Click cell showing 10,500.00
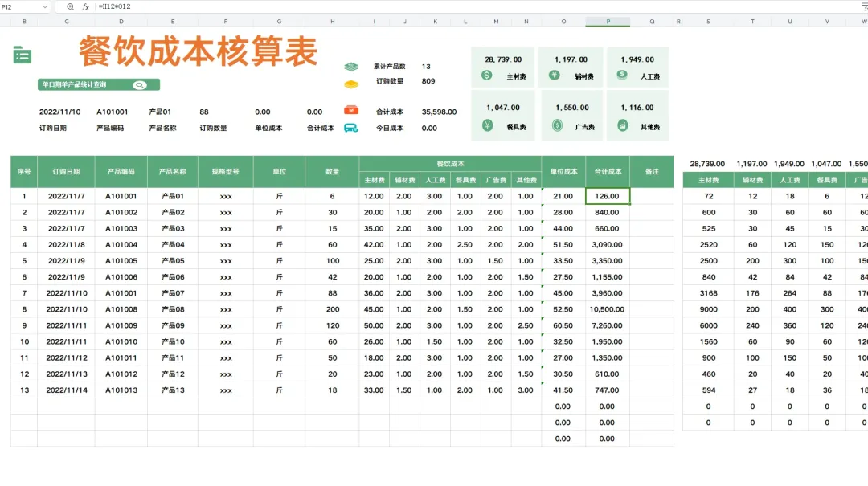Viewport: 868px width, 486px height. coord(608,309)
